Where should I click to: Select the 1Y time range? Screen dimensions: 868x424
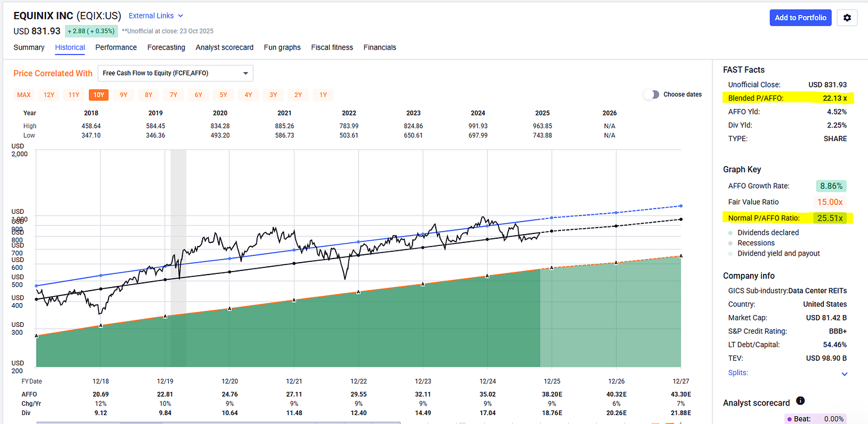click(323, 95)
